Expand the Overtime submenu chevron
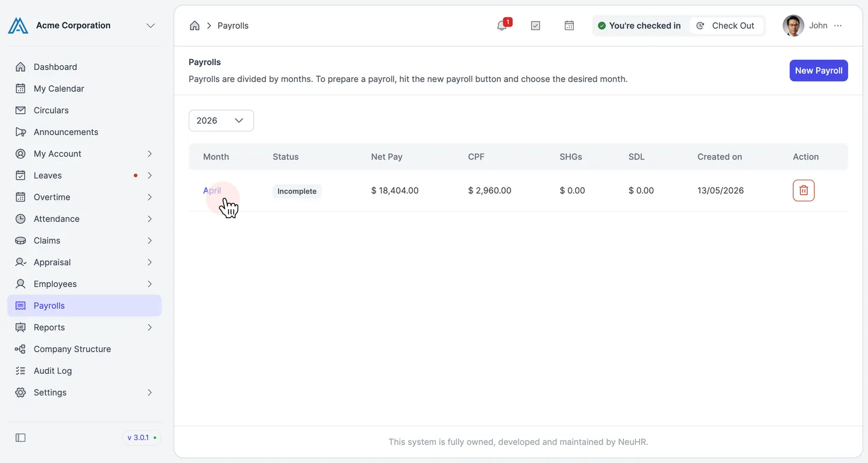The image size is (868, 463). click(149, 197)
